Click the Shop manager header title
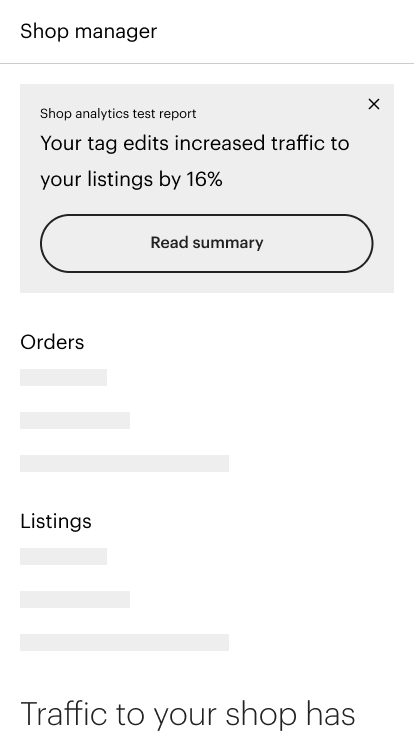Screen dimensions: 414x736 tap(88, 31)
